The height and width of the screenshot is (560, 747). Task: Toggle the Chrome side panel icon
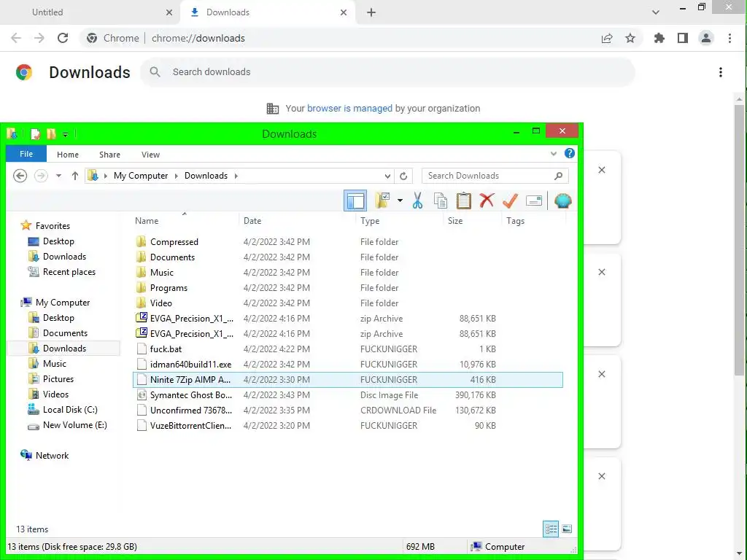click(x=683, y=38)
